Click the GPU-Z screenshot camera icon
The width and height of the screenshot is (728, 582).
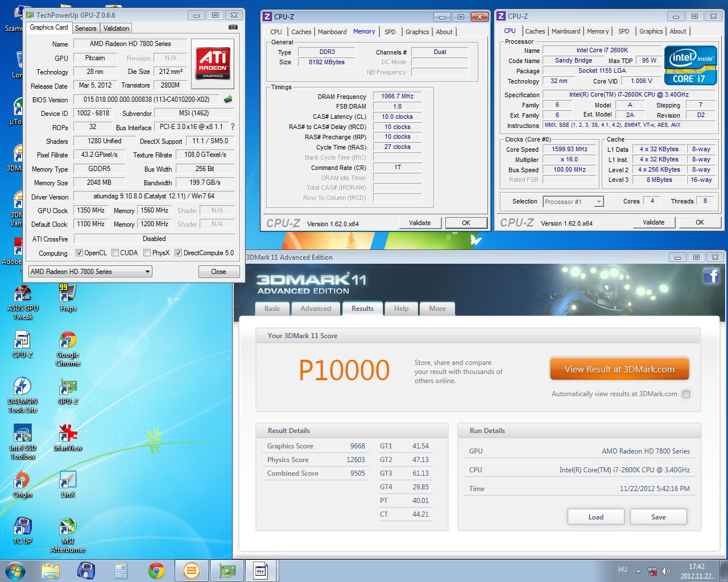[233, 27]
